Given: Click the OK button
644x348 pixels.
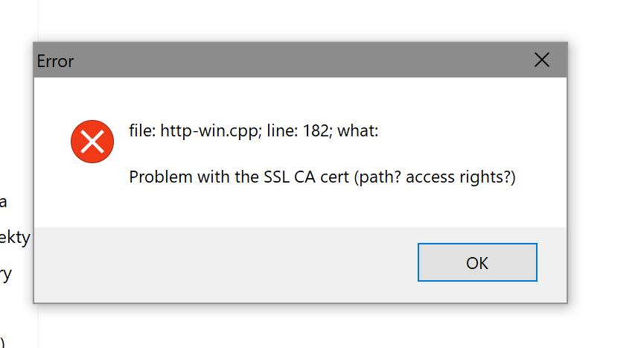Looking at the screenshot, I should tap(477, 262).
